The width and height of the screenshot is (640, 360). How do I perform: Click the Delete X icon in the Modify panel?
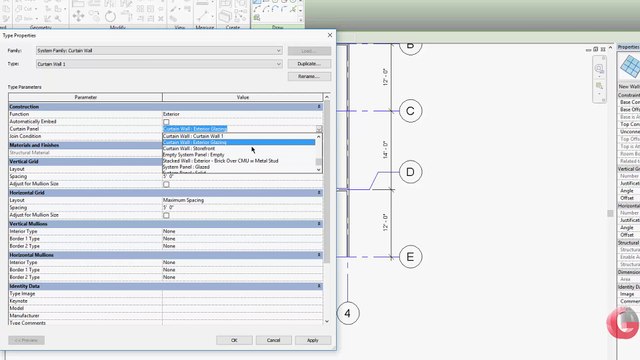point(161,19)
